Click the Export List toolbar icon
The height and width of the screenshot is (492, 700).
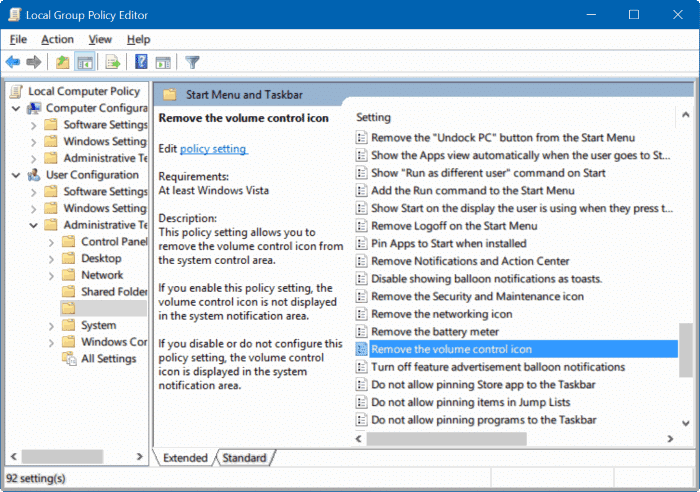[x=113, y=62]
